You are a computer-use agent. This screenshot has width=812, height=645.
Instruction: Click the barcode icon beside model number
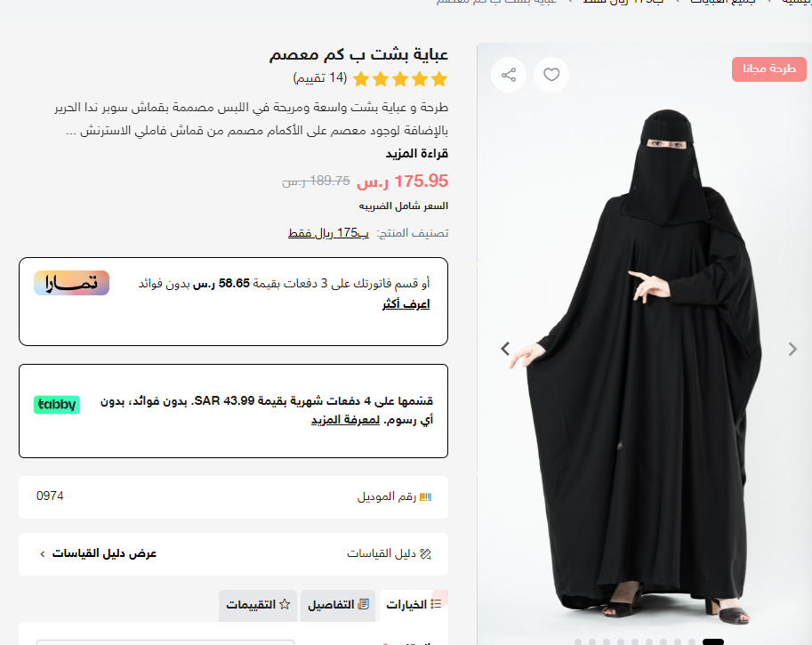[425, 496]
